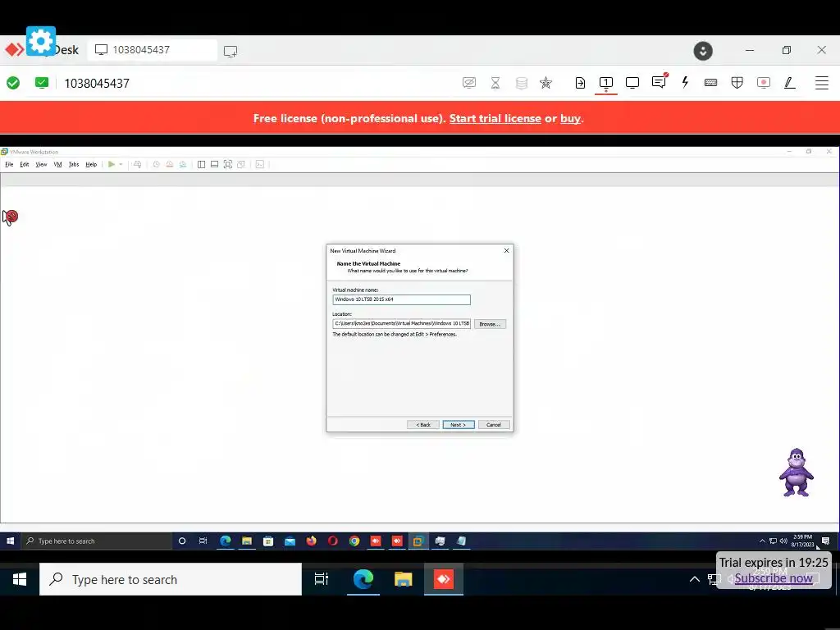This screenshot has width=840, height=630.
Task: Open the VM menu in VMware Workstation
Action: point(58,164)
